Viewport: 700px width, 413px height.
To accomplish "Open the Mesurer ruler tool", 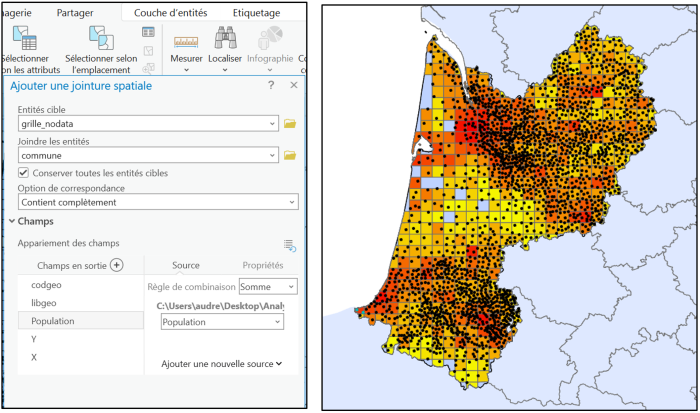I will click(x=186, y=41).
